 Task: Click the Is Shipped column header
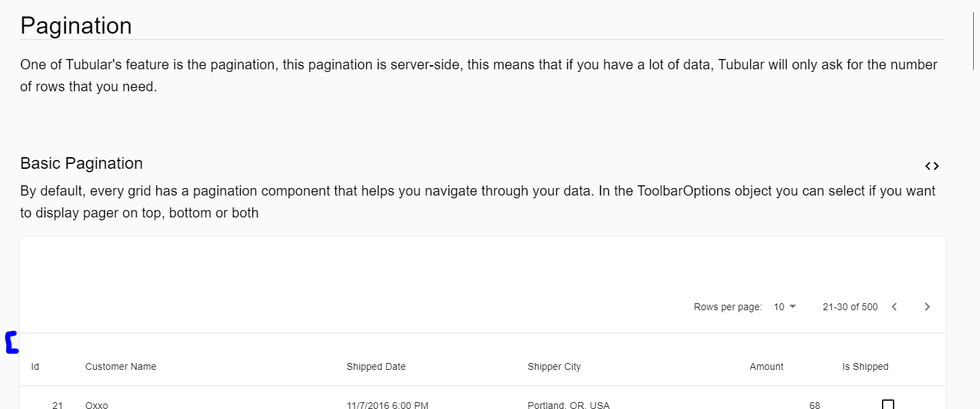click(x=865, y=366)
